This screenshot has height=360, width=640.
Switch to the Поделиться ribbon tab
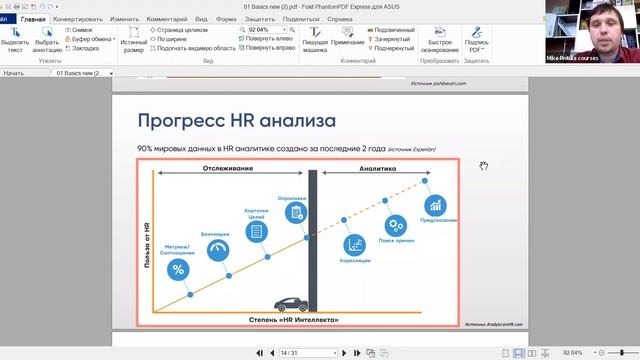[x=301, y=19]
